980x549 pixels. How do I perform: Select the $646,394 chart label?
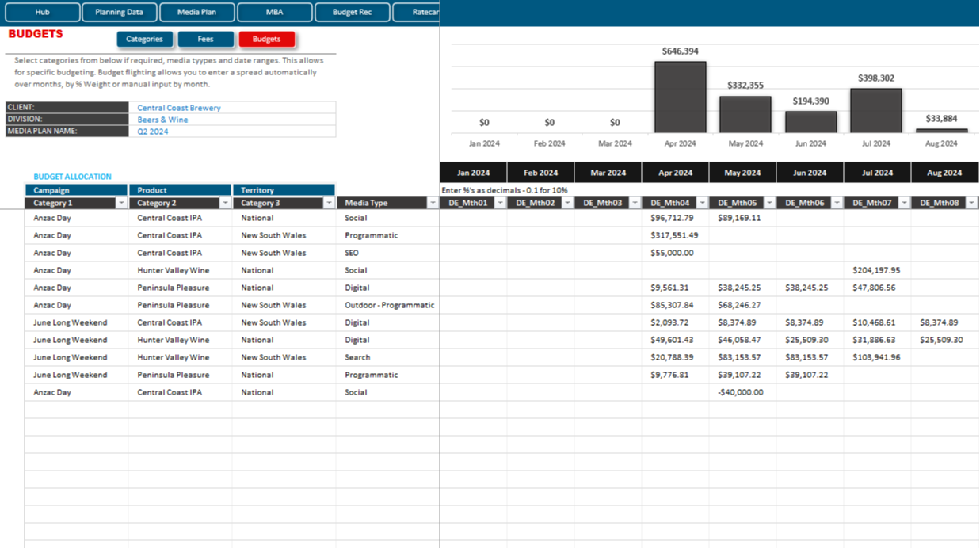[x=680, y=51]
